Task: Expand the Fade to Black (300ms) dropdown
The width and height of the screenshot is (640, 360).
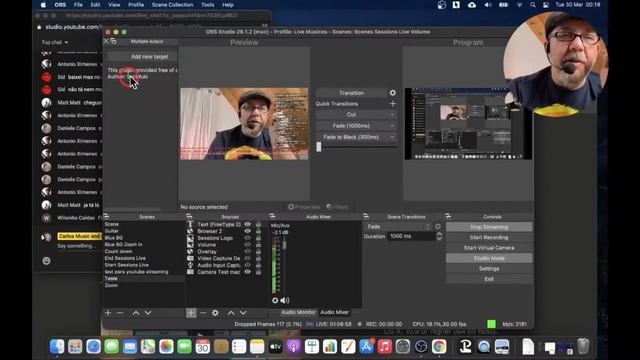Action: coord(392,137)
